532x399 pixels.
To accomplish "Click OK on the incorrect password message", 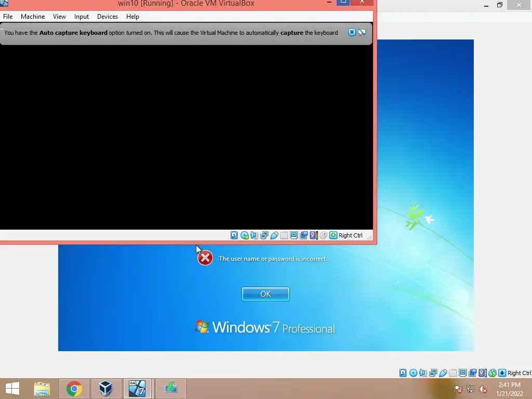I will pos(265,294).
